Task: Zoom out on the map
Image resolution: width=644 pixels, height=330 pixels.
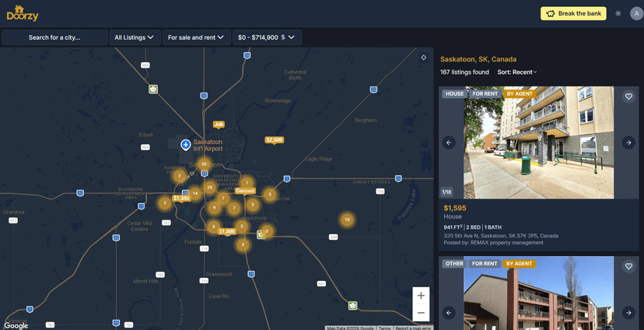Action: point(421,313)
